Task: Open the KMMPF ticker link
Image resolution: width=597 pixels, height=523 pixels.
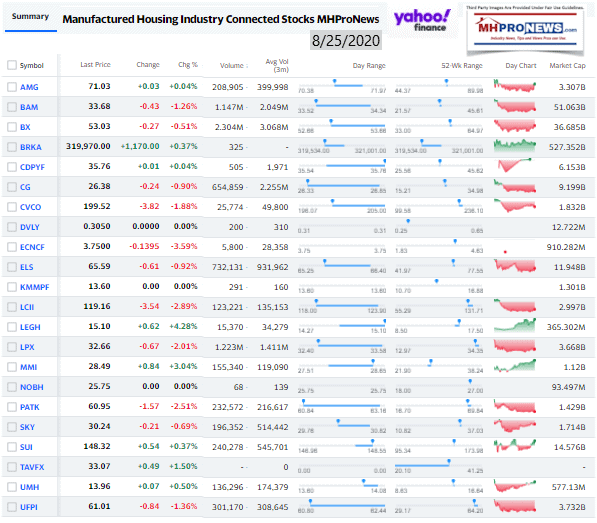Action: coord(35,287)
